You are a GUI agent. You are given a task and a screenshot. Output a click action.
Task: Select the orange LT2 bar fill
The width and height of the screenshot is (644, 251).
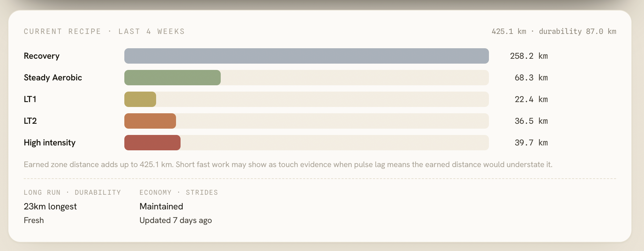150,121
